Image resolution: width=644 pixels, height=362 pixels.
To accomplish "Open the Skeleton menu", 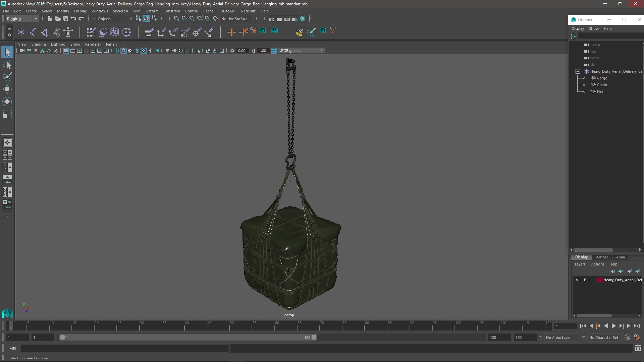I will coord(120,11).
